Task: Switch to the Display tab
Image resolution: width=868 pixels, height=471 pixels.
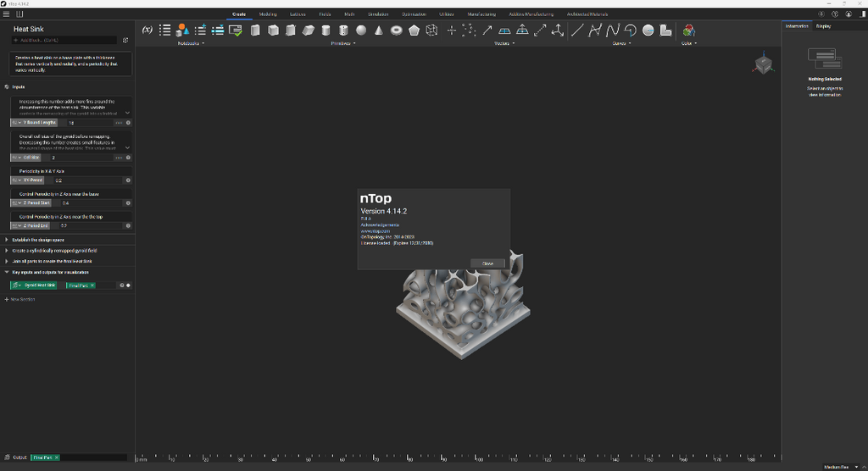Action: pyautogui.click(x=823, y=26)
